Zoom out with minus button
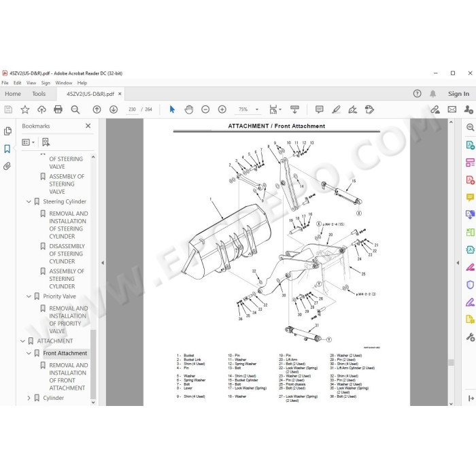The width and height of the screenshot is (476, 476). tap(205, 109)
